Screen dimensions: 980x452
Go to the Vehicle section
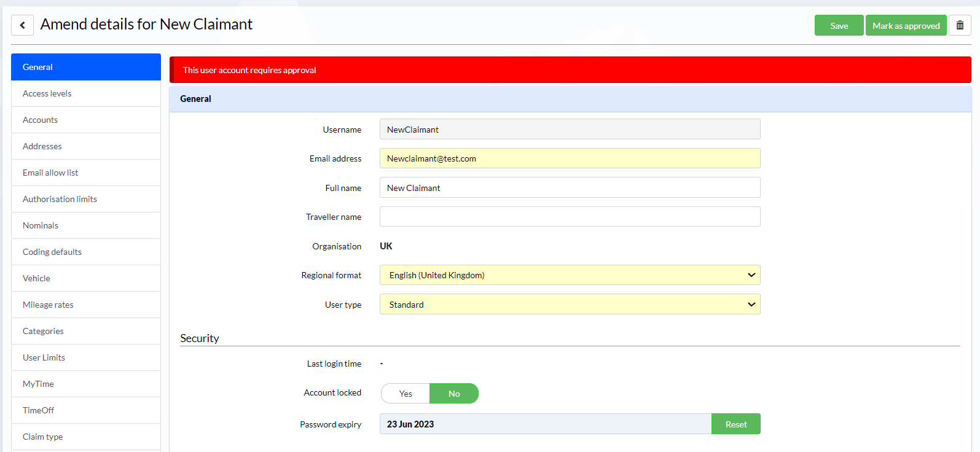[86, 278]
